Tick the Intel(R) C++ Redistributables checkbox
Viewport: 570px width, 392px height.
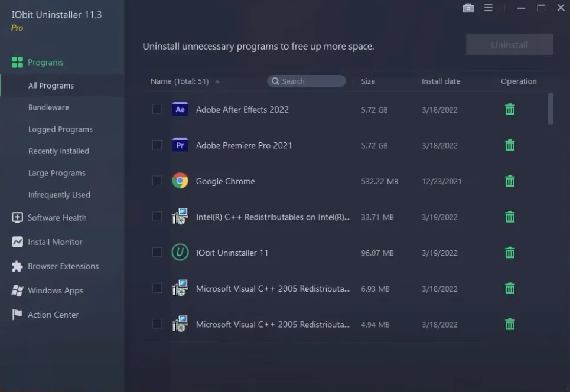pyautogui.click(x=157, y=217)
